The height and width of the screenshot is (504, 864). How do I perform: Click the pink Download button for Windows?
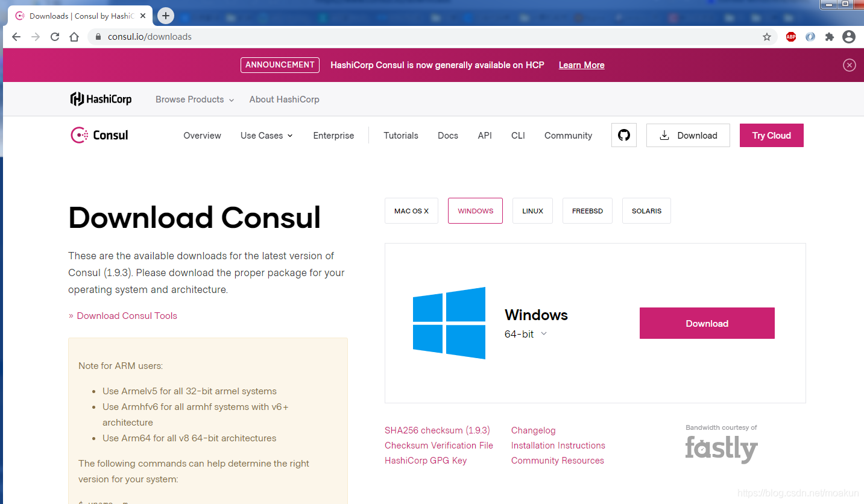click(707, 323)
